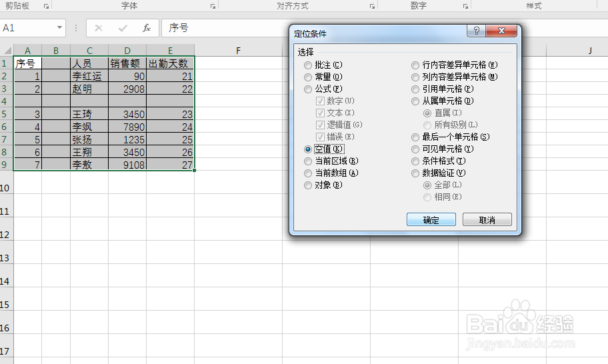Select the 最后一个单元格 radio option
This screenshot has height=364, width=608.
(415, 137)
